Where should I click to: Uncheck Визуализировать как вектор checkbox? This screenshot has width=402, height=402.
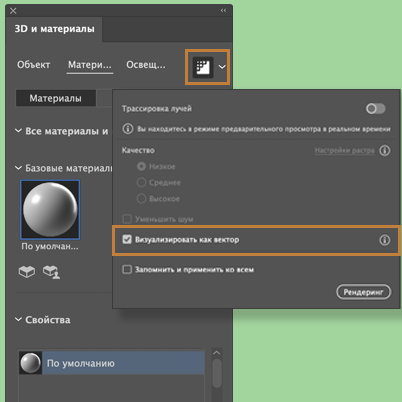pyautogui.click(x=127, y=239)
